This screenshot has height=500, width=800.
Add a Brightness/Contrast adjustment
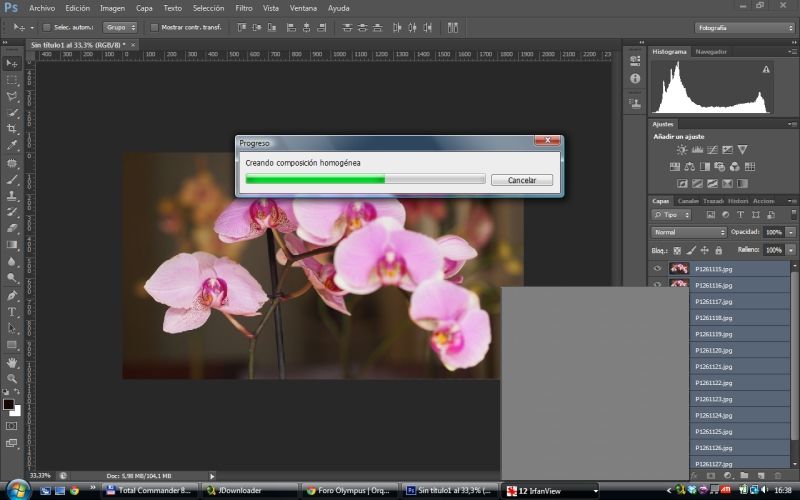[x=682, y=149]
